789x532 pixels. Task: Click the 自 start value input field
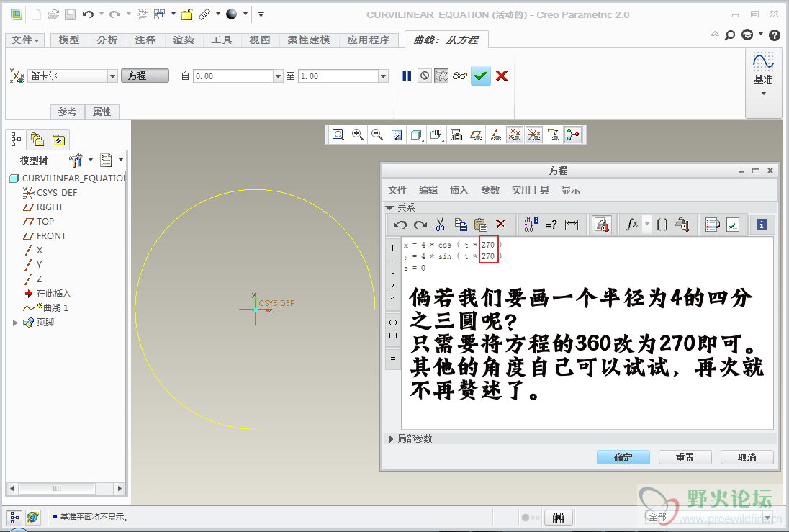click(x=233, y=76)
